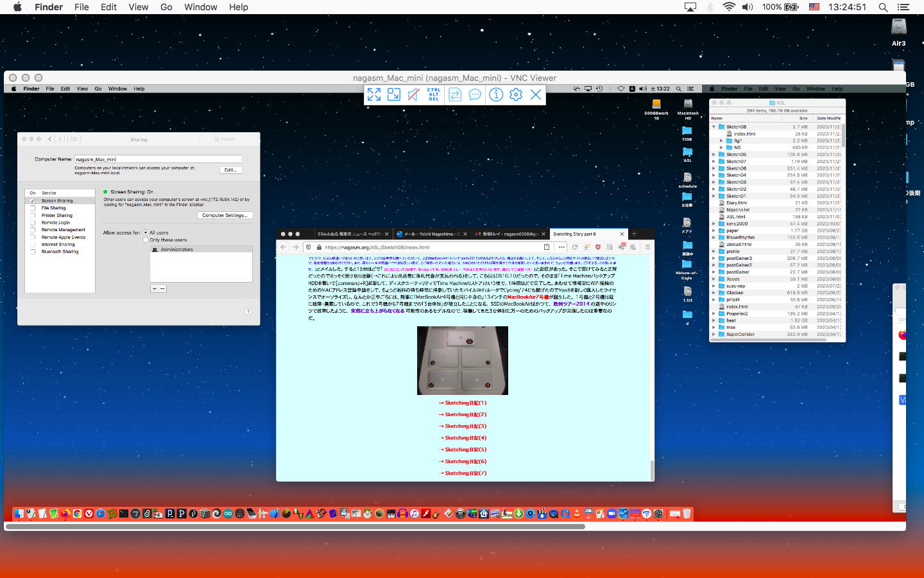Select 'Only these users' radio button

pos(146,240)
